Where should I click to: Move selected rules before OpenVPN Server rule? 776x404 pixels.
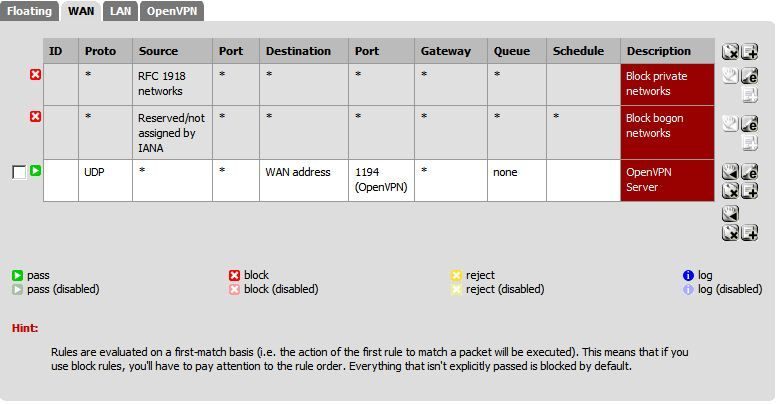point(730,172)
